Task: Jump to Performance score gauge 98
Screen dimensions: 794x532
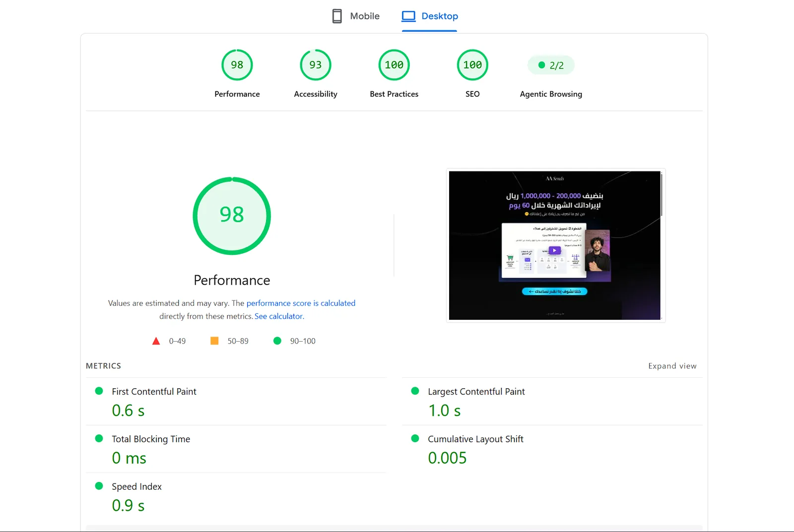Action: coord(237,65)
